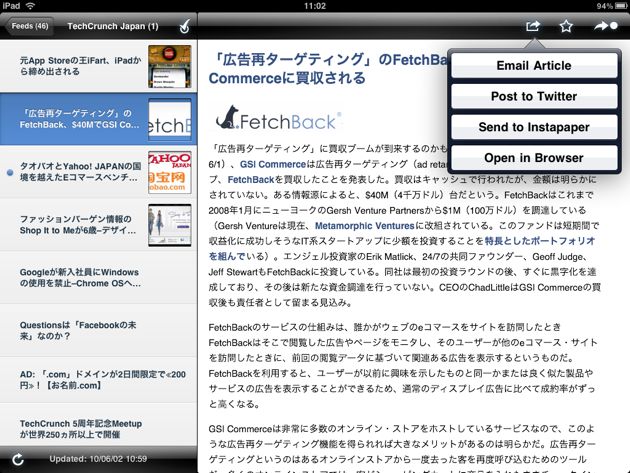This screenshot has width=630, height=473.
Task: Select Open in Browser
Action: tap(534, 158)
